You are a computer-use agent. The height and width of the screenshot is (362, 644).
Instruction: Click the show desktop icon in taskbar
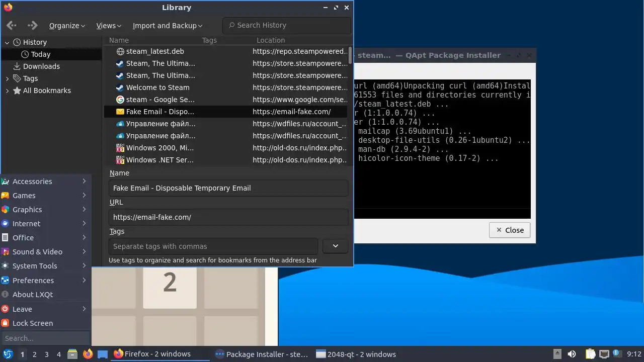tap(103, 354)
